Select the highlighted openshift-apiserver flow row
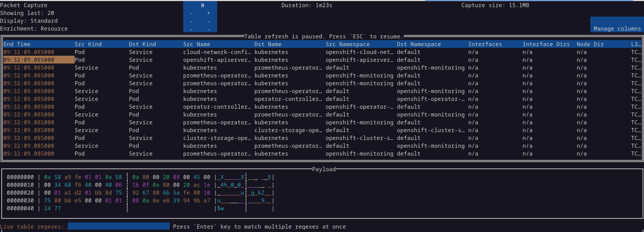644x232 pixels. [x=217, y=60]
